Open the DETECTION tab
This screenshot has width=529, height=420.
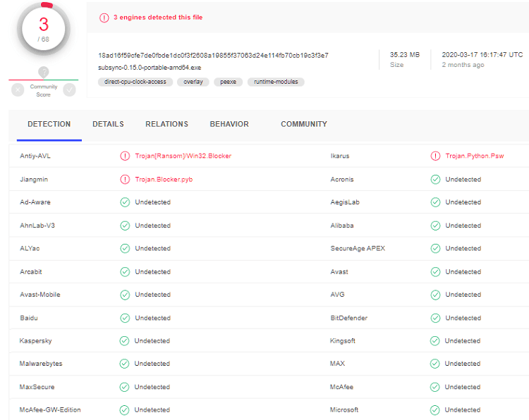[49, 124]
